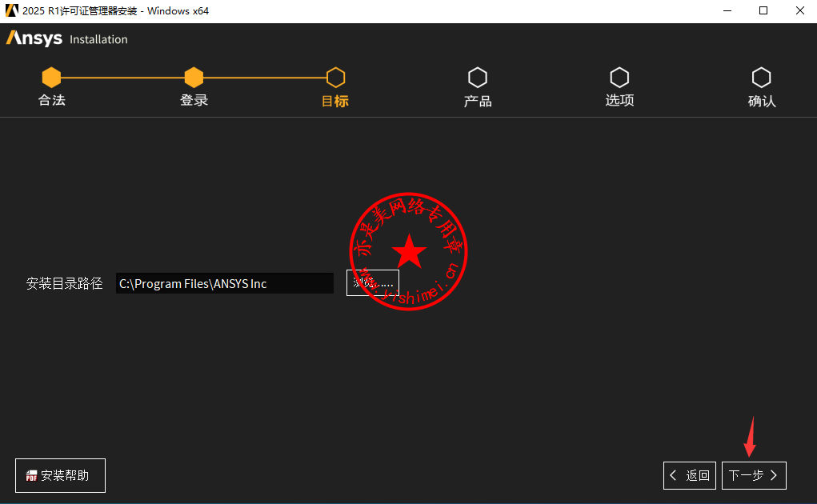Screen dimensions: 817x504
Task: Click the 目标 step label
Action: coord(335,101)
